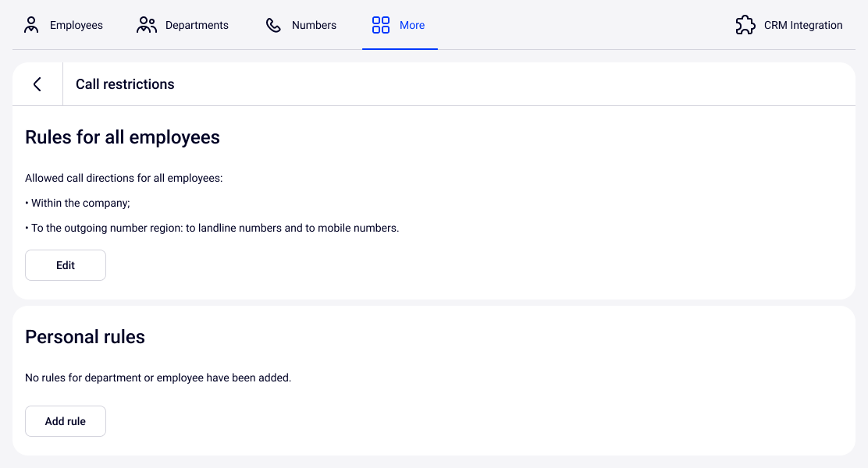Click the More grid icon
The height and width of the screenshot is (468, 868).
point(381,25)
